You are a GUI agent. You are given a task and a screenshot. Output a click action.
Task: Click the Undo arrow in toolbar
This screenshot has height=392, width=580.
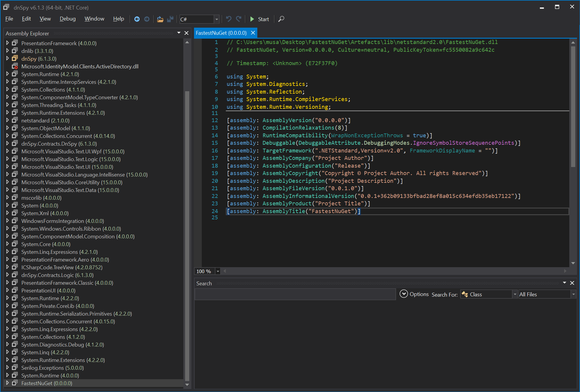tap(228, 19)
